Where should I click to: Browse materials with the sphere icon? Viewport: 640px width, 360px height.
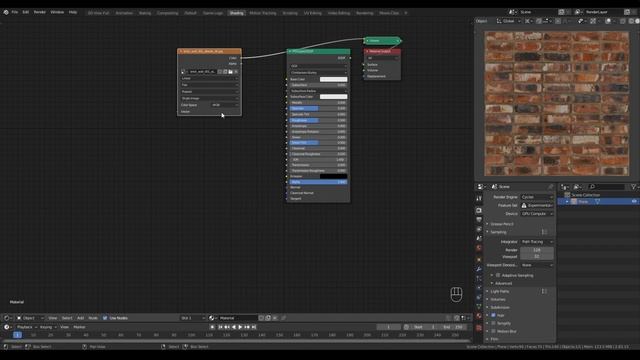tap(212, 318)
